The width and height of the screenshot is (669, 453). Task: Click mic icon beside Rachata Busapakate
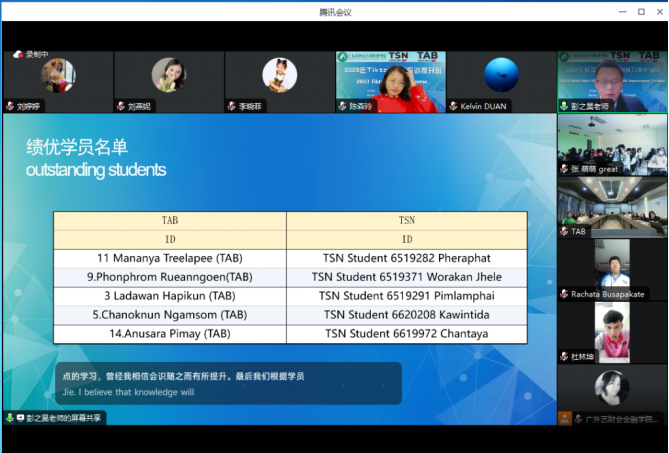[x=564, y=294]
